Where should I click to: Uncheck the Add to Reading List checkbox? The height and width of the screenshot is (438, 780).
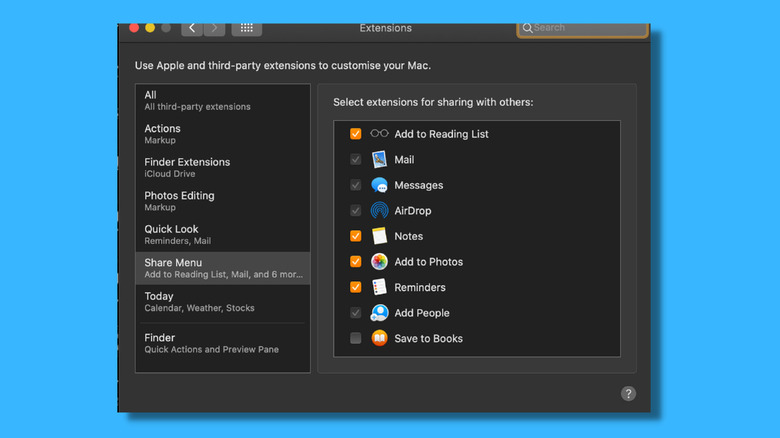(355, 134)
